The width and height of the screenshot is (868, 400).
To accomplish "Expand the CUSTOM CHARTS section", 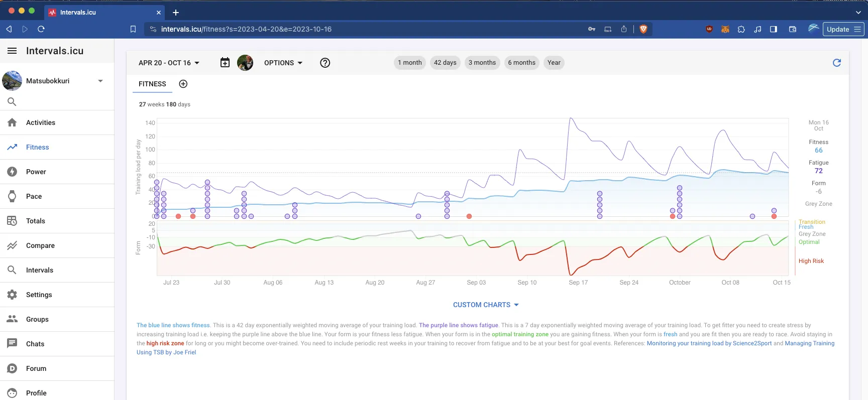I will [x=485, y=305].
